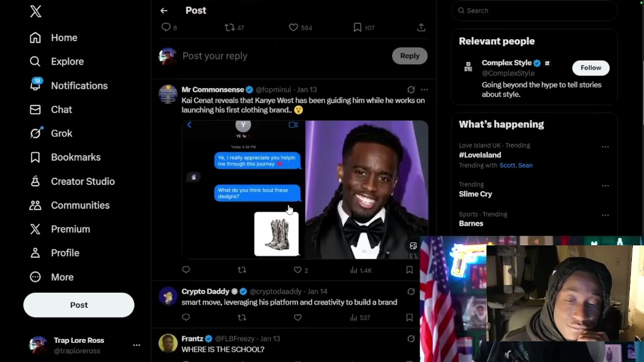Image resolution: width=644 pixels, height=362 pixels.
Task: View analytics showing 1.4K views
Action: pos(361,270)
